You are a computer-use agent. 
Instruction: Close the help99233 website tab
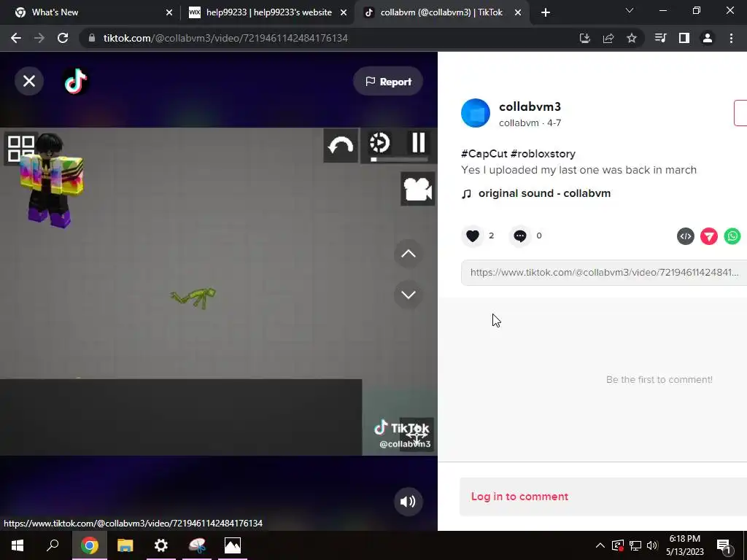344,12
